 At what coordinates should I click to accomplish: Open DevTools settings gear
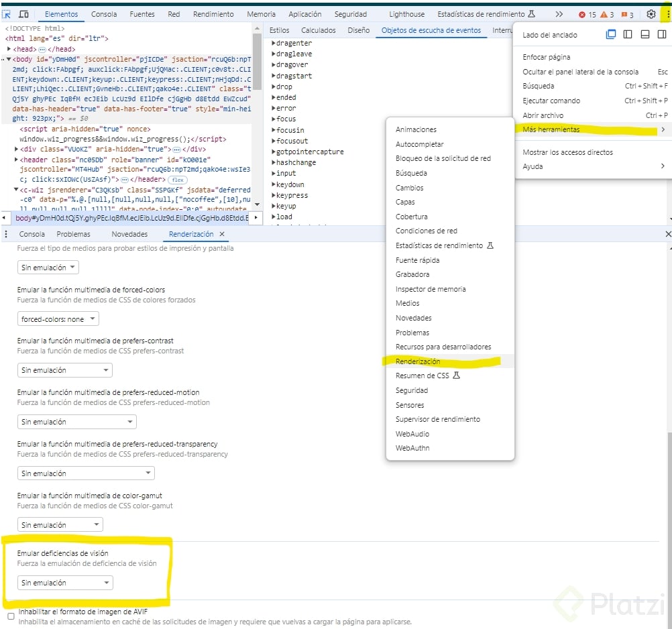tap(651, 14)
